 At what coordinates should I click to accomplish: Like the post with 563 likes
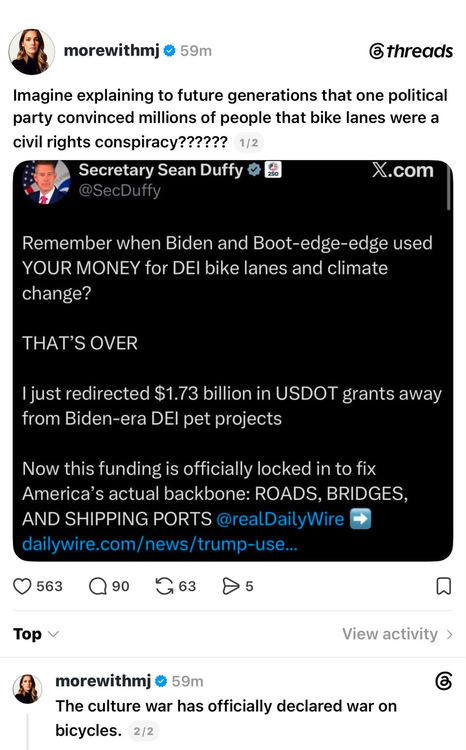[22, 586]
